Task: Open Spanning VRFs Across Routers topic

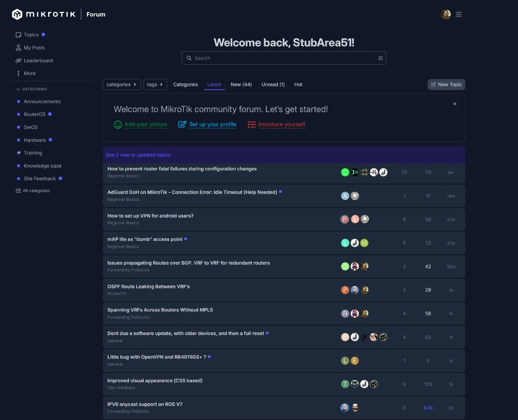Action: point(160,310)
